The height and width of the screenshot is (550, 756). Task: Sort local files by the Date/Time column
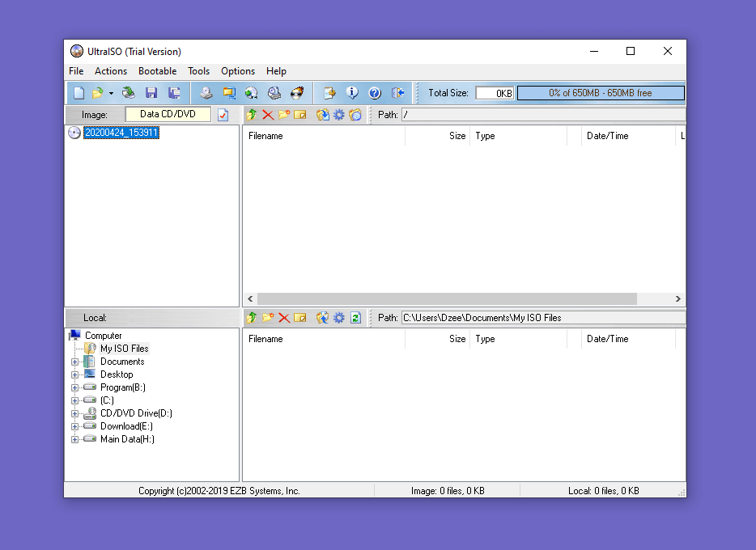(x=629, y=339)
